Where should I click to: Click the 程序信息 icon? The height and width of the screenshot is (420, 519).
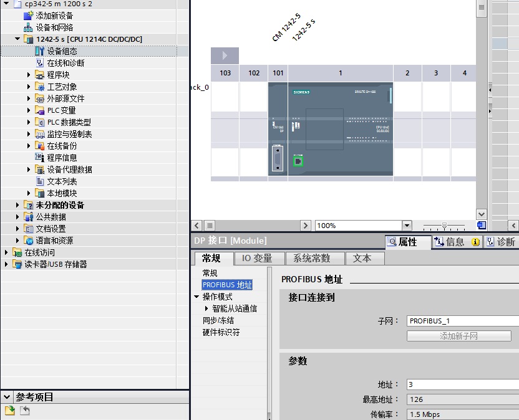tap(40, 158)
